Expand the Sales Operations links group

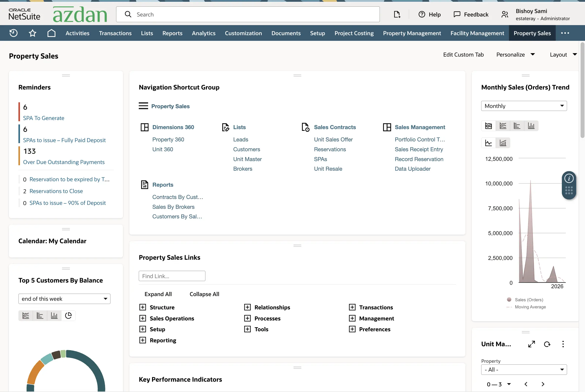143,318
